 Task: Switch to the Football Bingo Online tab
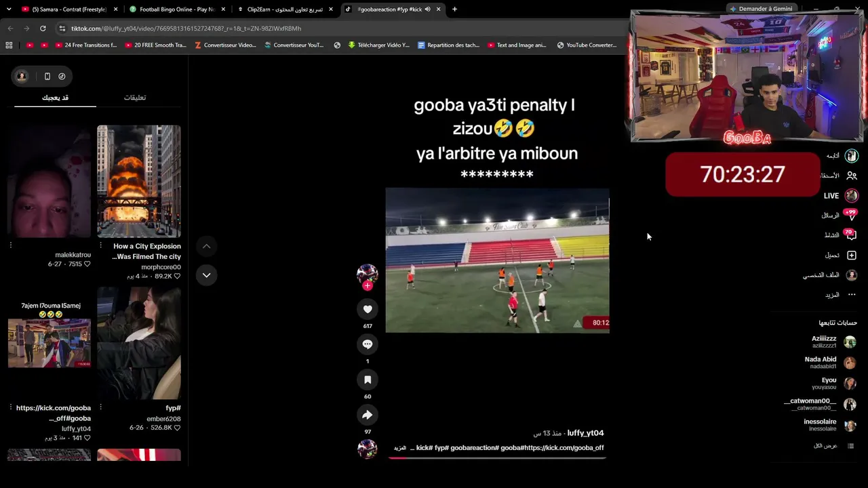click(178, 9)
